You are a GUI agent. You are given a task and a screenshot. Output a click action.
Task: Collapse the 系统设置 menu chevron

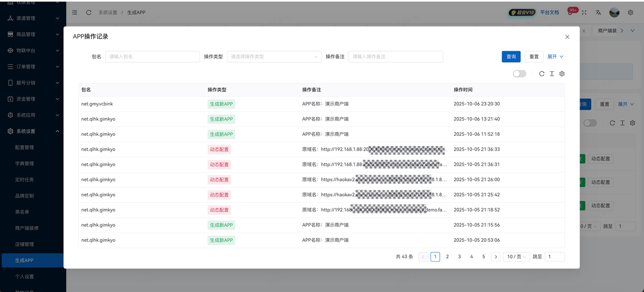(x=57, y=131)
